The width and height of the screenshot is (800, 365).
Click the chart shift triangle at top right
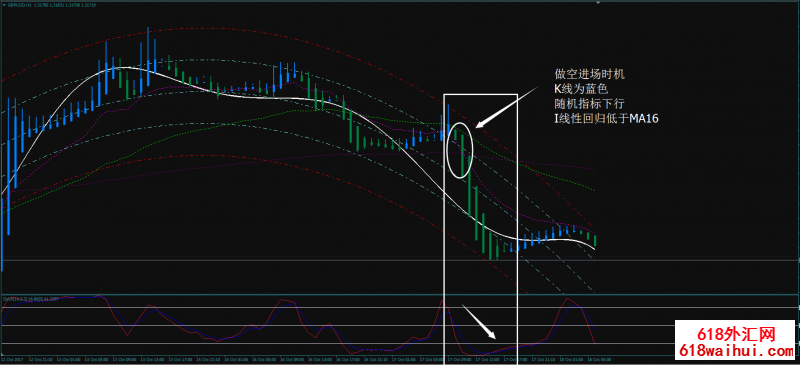[598, 2]
